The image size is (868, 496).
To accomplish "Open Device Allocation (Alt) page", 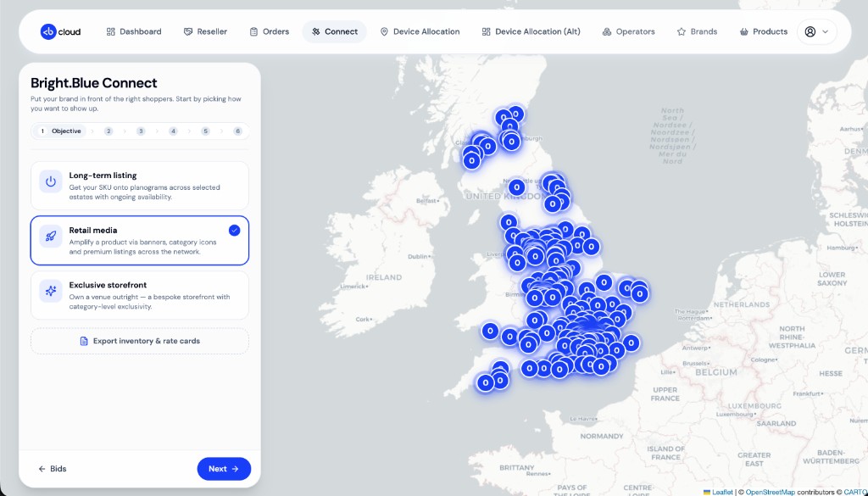I will tap(531, 31).
